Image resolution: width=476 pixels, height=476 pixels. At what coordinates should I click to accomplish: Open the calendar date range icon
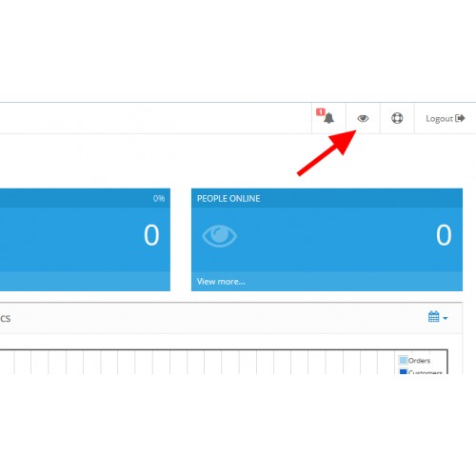(x=433, y=317)
